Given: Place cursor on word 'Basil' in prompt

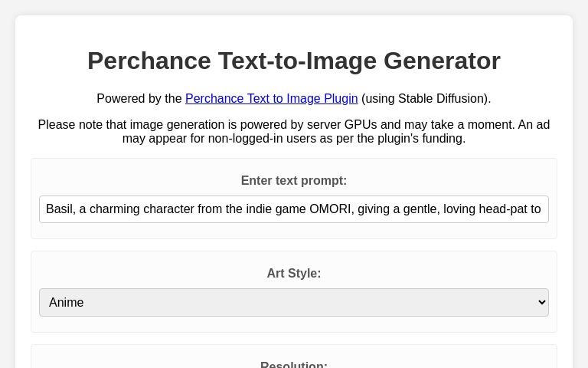Looking at the screenshot, I should coord(60,209).
